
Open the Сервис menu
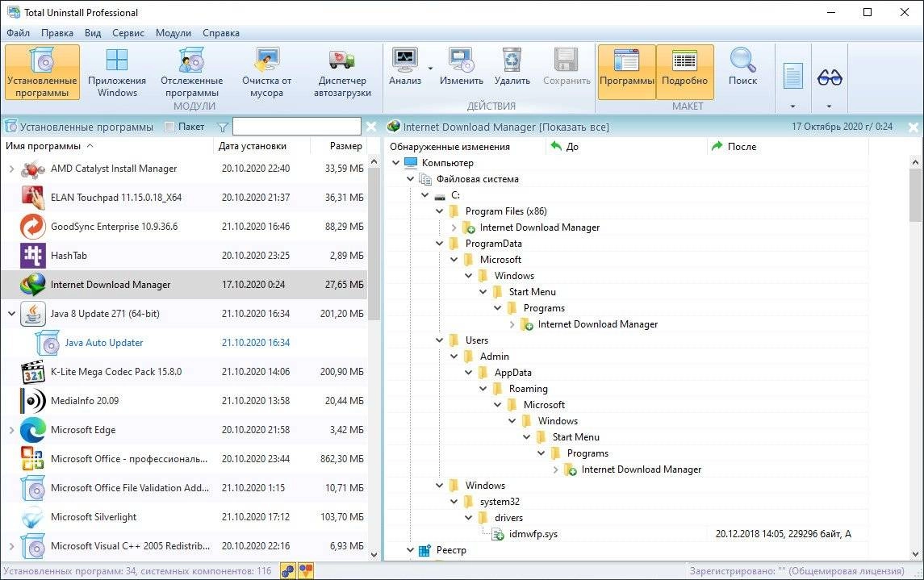coord(128,33)
